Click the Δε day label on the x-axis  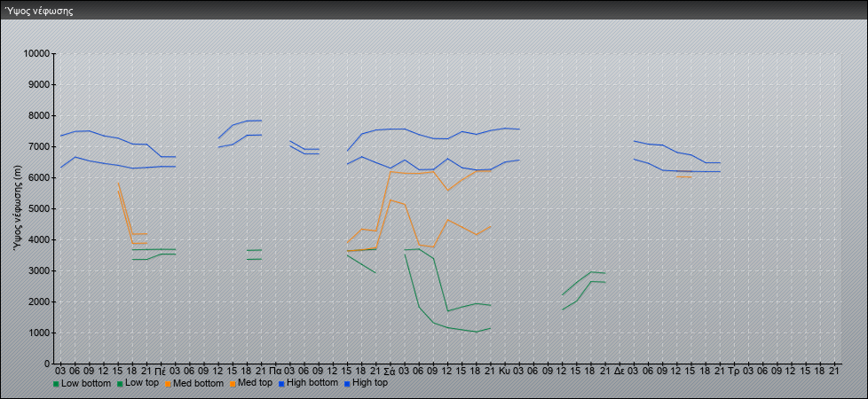[x=619, y=371]
